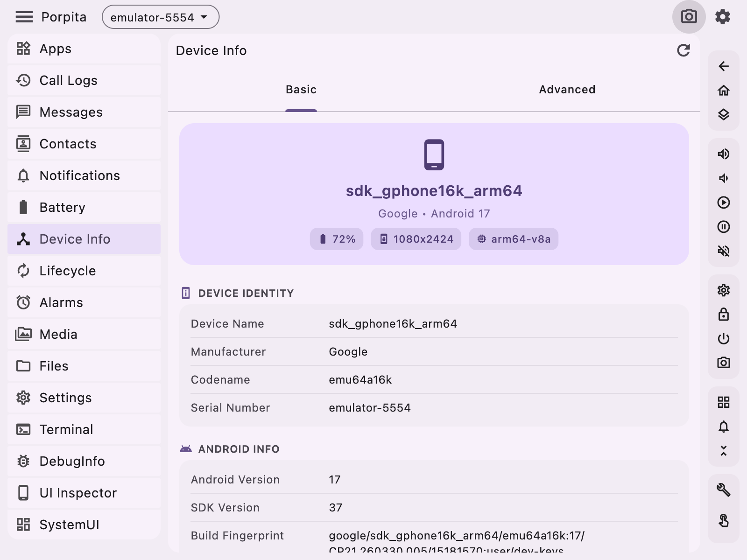
Task: Open Settings in the sidebar
Action: [x=84, y=398]
